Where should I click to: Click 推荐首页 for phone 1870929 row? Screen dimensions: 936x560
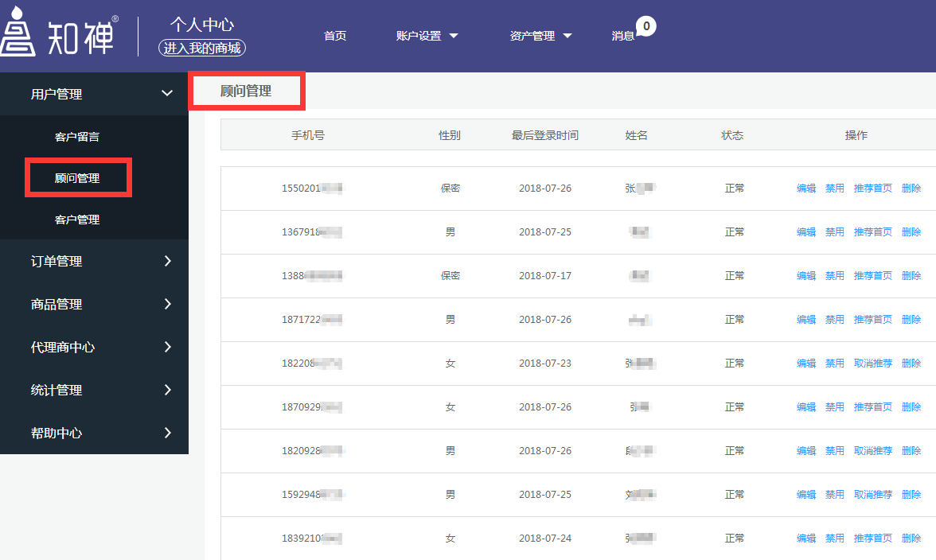872,406
